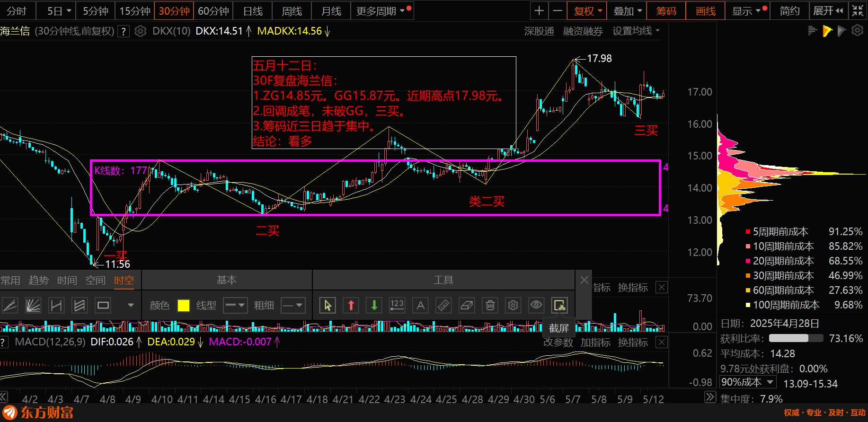Toggle the 展开 expand side panel button
Viewport: 868px width, 422px height.
tap(828, 11)
